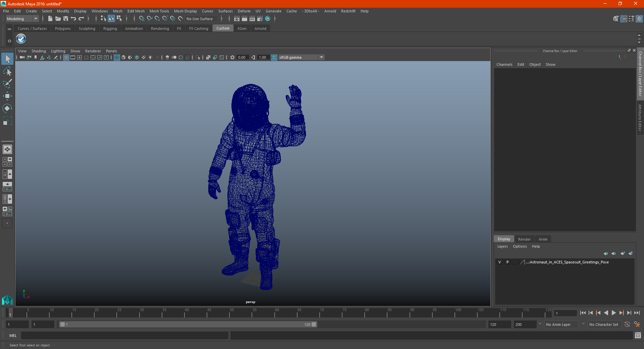Image resolution: width=644 pixels, height=349 pixels.
Task: Toggle wireframe shading in viewport
Action: click(117, 57)
